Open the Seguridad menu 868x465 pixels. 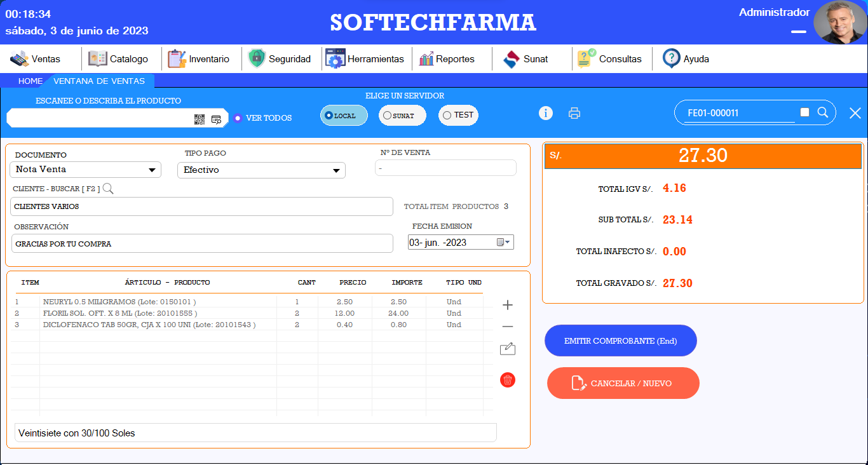[280, 59]
